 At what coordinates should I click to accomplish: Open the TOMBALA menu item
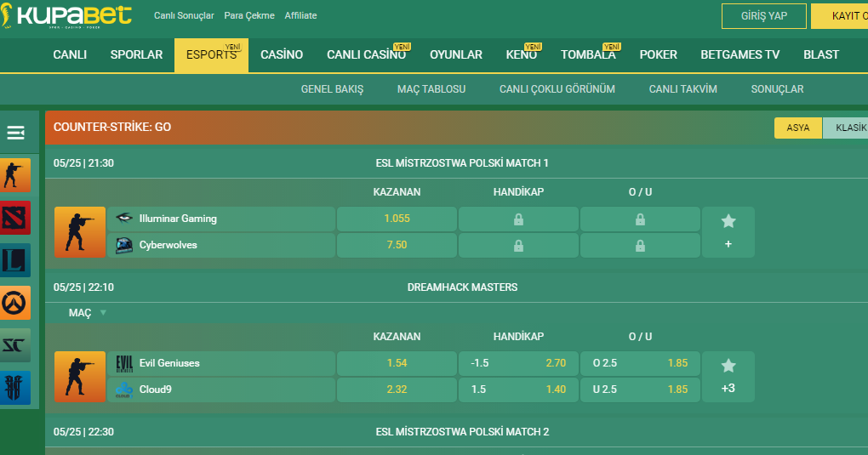pyautogui.click(x=588, y=54)
